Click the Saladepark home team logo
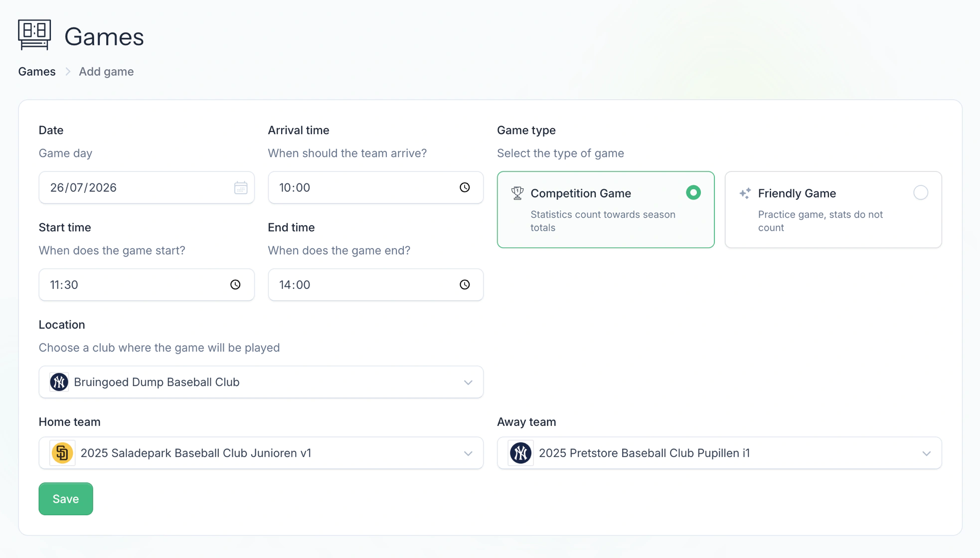 62,453
